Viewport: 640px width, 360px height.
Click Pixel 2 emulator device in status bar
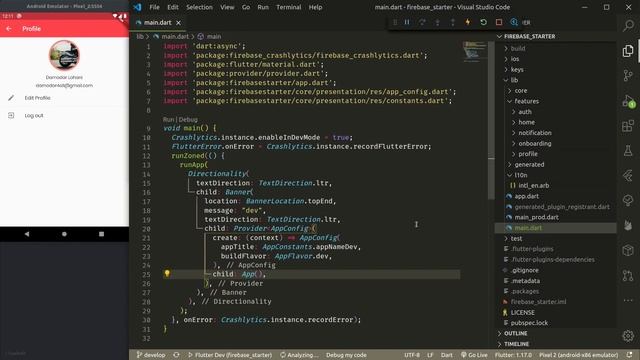click(578, 355)
